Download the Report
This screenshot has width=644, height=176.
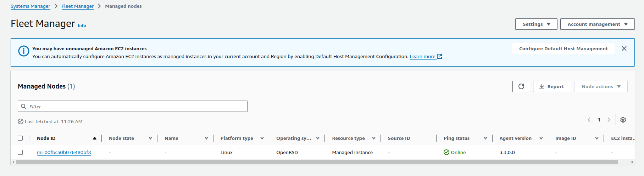[552, 86]
